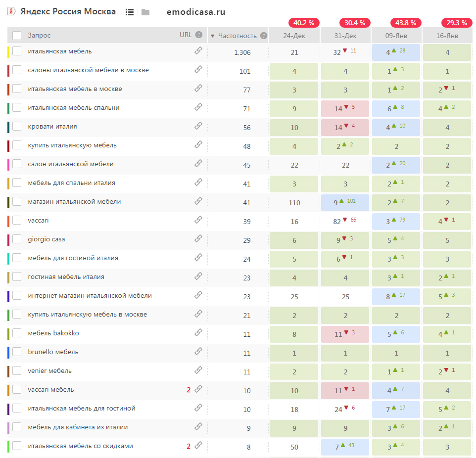The width and height of the screenshot is (476, 458).
Task: Open URL link icon for vaccari мебель
Action: tap(198, 389)
